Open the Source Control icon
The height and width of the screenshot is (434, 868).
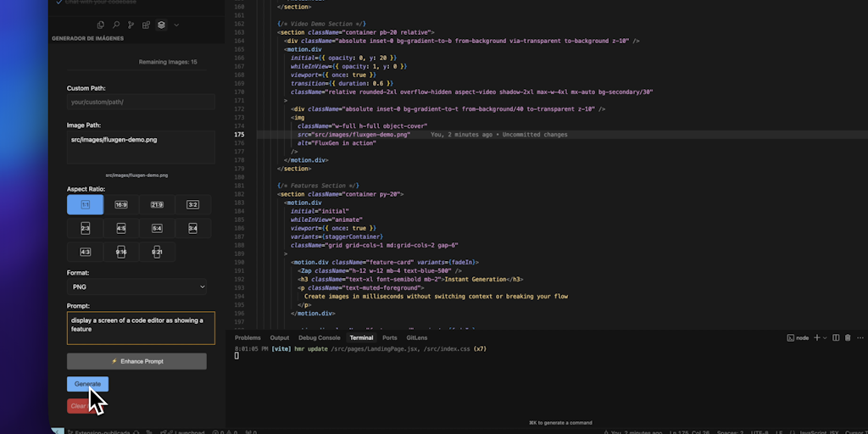point(131,25)
